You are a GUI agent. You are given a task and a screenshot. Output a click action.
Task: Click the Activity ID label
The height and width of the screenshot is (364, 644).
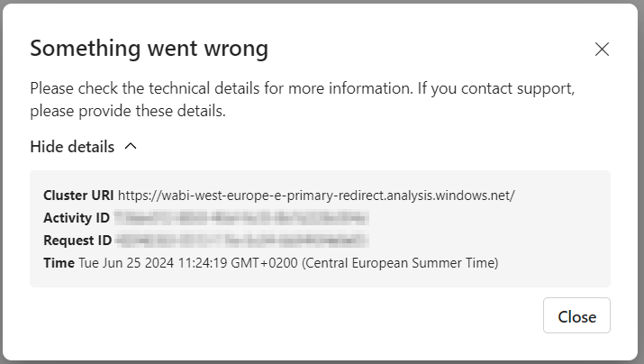tap(77, 218)
